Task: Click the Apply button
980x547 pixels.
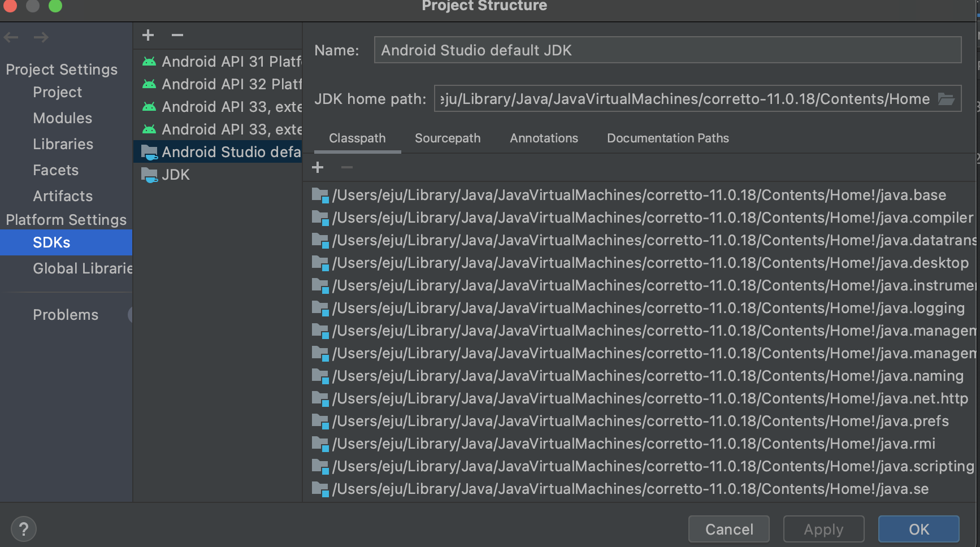Action: (x=823, y=529)
